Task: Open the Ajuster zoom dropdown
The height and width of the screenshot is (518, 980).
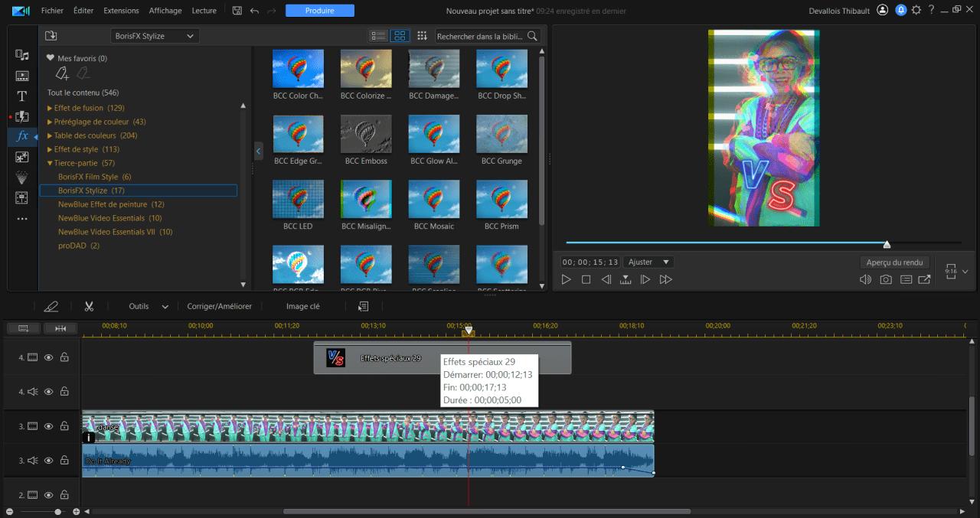Action: pyautogui.click(x=648, y=262)
